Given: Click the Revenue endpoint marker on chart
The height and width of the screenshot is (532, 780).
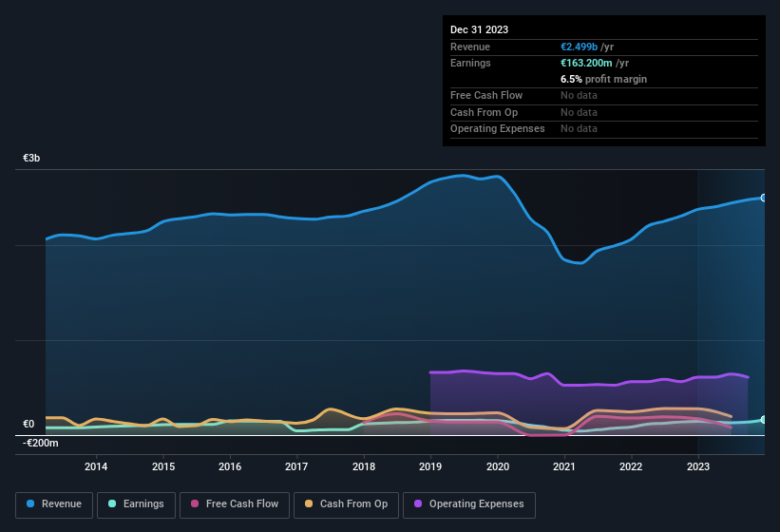Looking at the screenshot, I should pos(763,198).
